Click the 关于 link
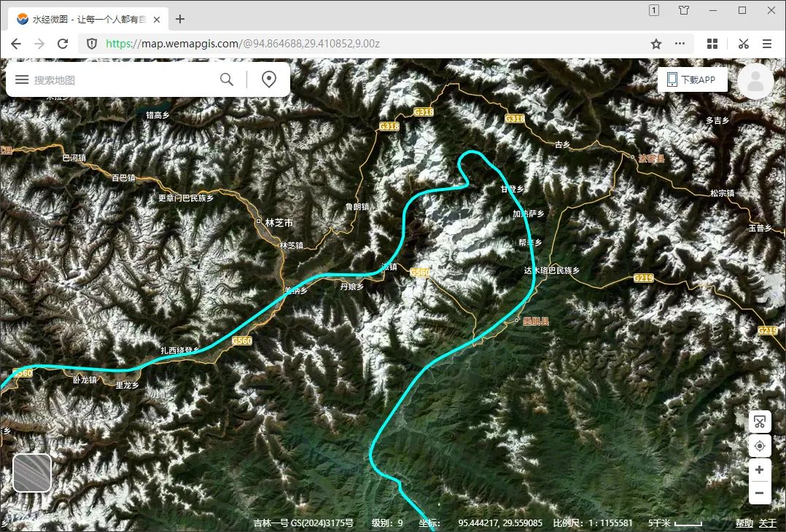The image size is (786, 532). (768, 523)
